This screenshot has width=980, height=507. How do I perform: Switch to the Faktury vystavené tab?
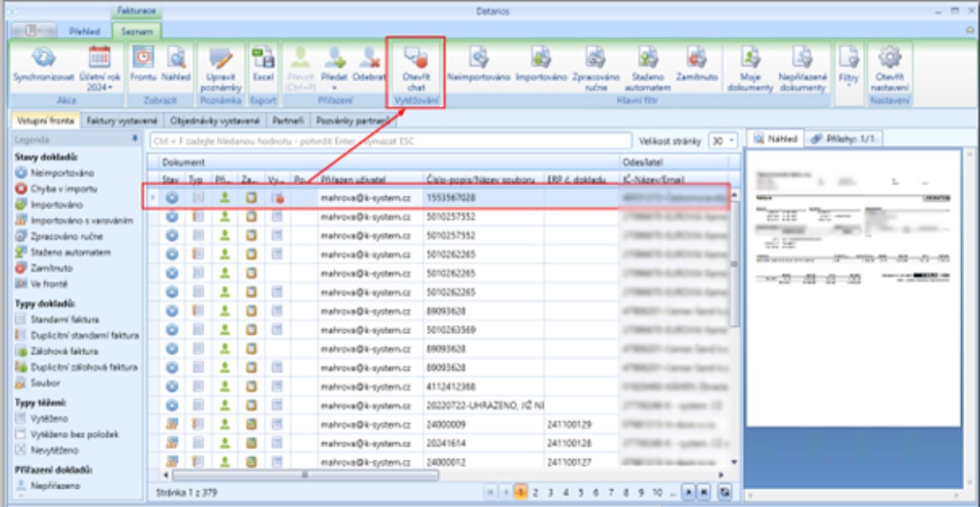pos(123,121)
